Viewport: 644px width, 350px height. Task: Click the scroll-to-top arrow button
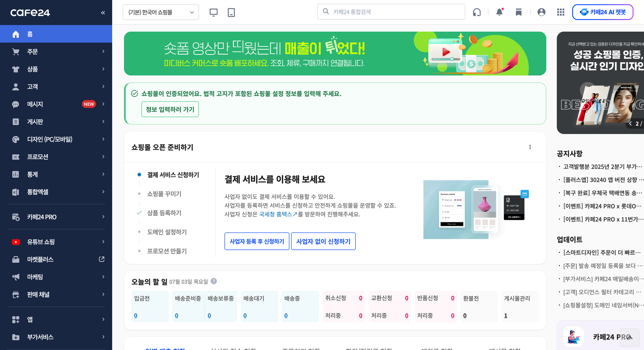point(630,337)
